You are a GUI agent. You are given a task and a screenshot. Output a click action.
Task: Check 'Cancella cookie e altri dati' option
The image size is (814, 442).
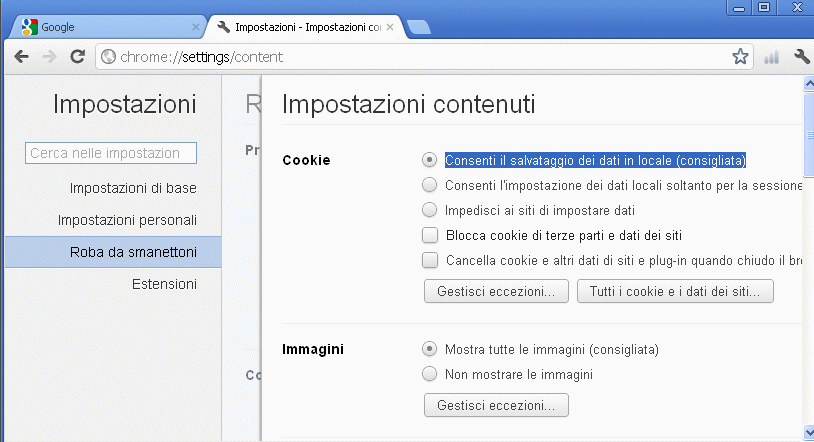(430, 261)
